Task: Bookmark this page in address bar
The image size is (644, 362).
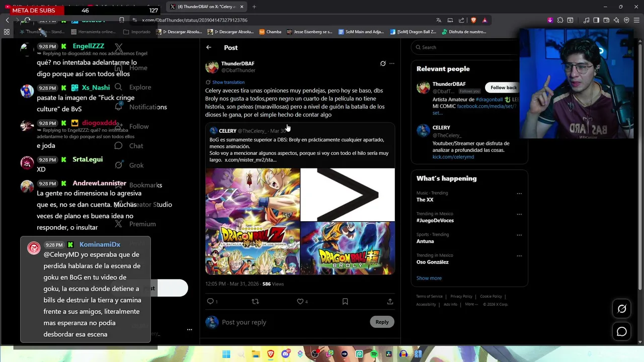Action: 122,20
